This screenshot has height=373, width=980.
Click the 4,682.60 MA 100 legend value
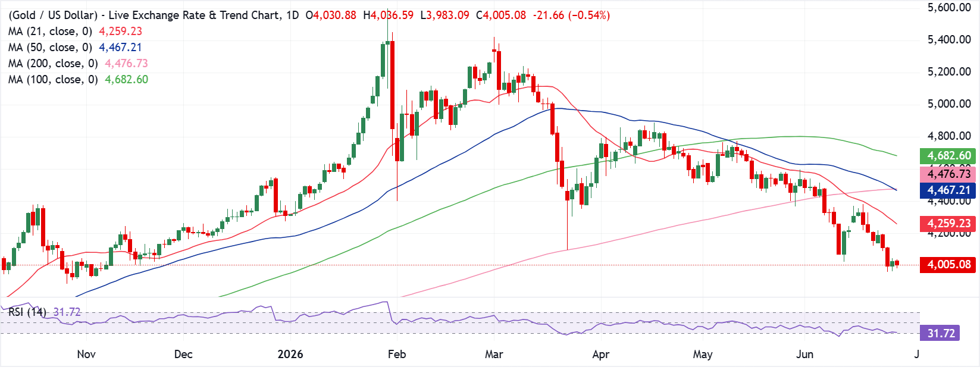point(126,80)
